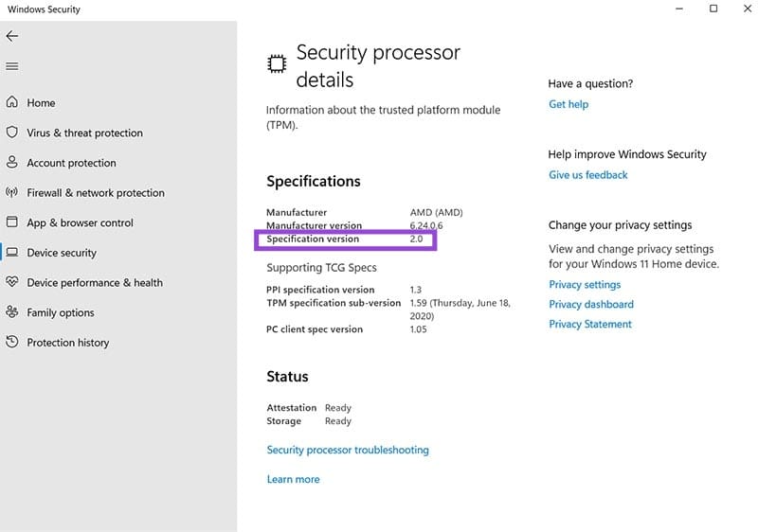Toggle the hamburger navigation menu
This screenshot has height=532, width=758.
coord(12,66)
